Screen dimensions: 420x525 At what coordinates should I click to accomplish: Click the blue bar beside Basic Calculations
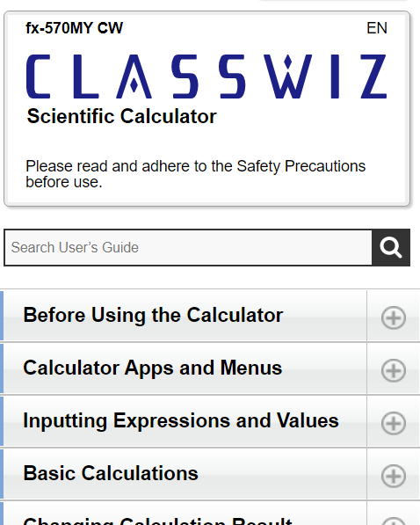pos(2,474)
